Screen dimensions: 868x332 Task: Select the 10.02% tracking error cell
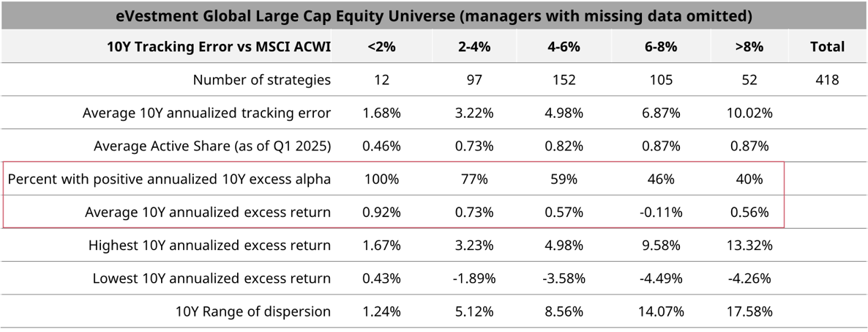(749, 113)
